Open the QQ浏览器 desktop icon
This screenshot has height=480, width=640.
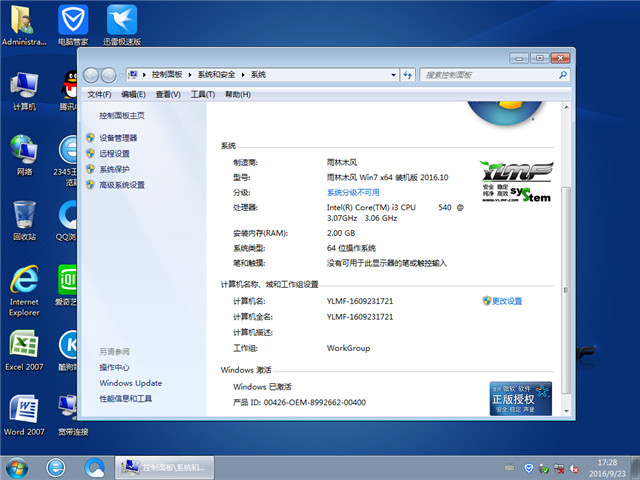[x=67, y=220]
